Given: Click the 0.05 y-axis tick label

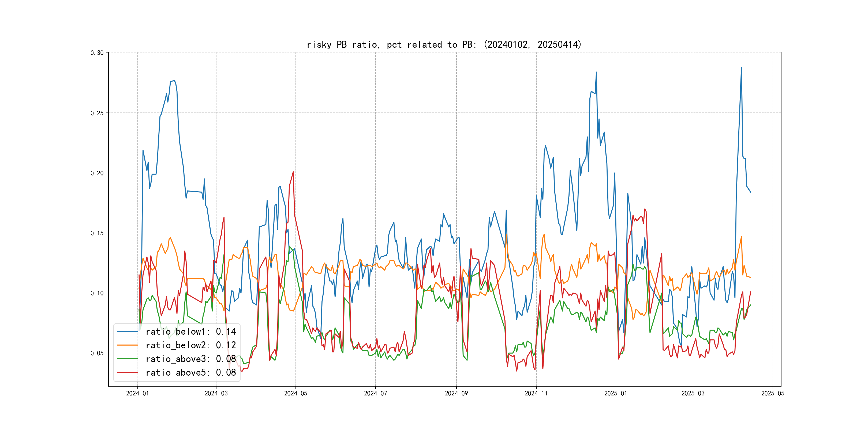Looking at the screenshot, I should point(97,353).
